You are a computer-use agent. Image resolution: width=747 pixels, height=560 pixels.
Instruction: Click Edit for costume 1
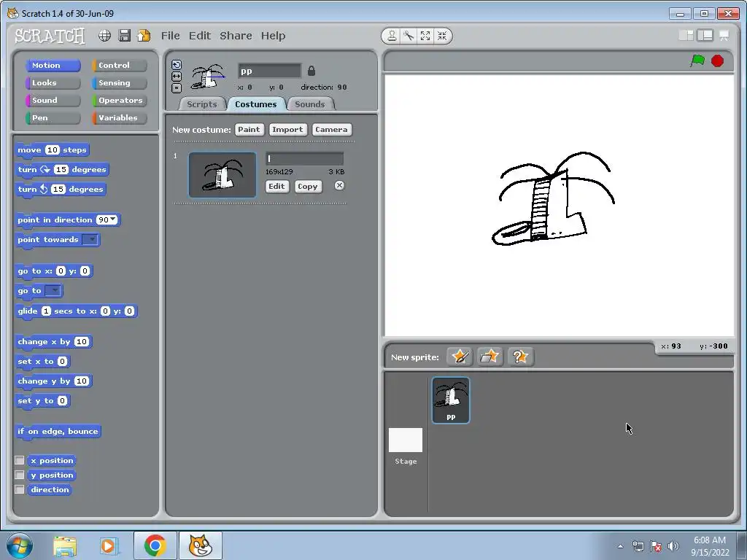pyautogui.click(x=276, y=186)
